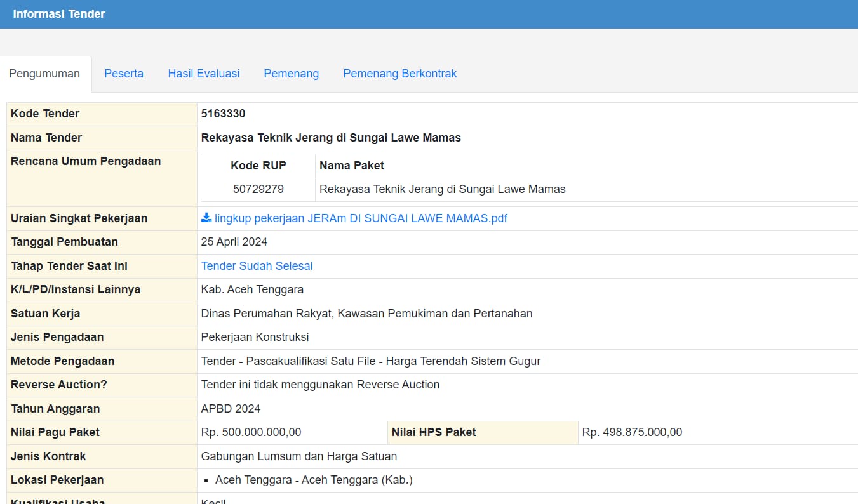Click the Nilai Pagu Paket label
Image resolution: width=858 pixels, height=504 pixels.
click(55, 432)
